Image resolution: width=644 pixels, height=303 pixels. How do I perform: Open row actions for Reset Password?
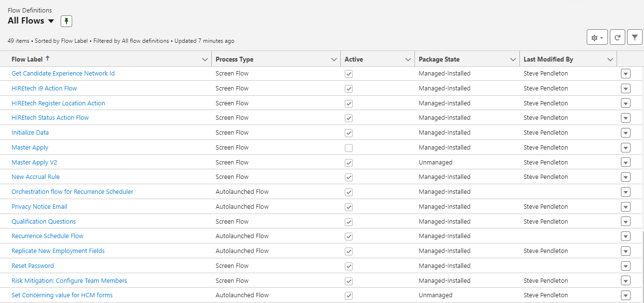tap(625, 266)
